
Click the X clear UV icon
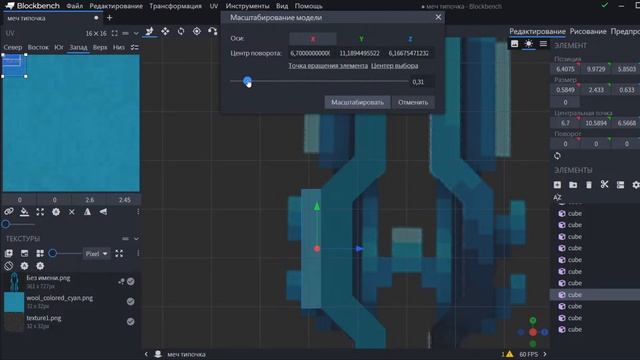click(x=71, y=212)
